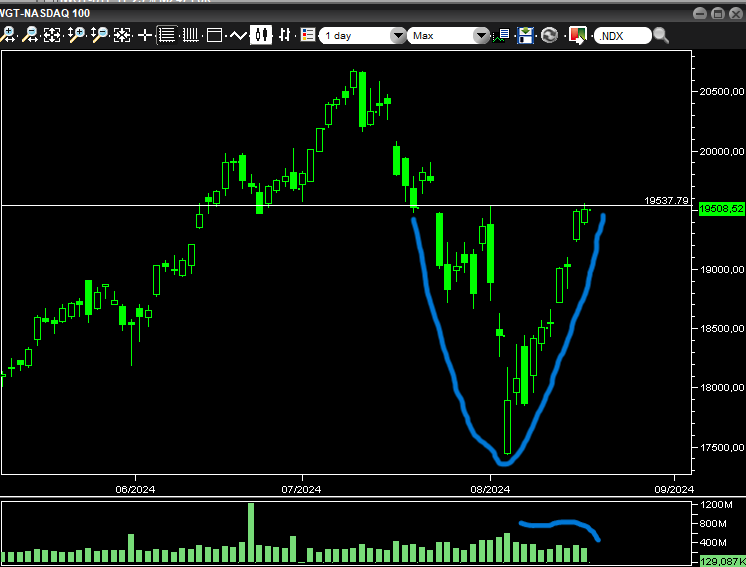Click the symbol search magnifier icon
This screenshot has width=746, height=567.
pyautogui.click(x=661, y=35)
